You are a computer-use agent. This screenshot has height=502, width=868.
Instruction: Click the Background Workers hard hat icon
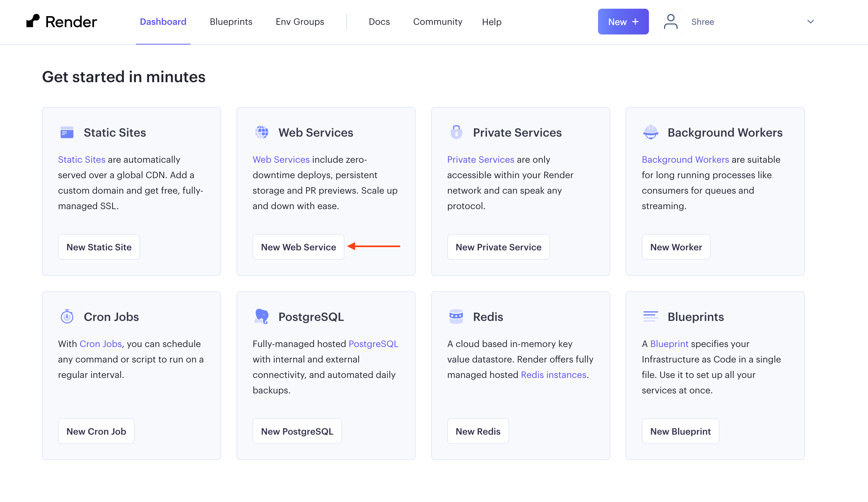coord(651,132)
